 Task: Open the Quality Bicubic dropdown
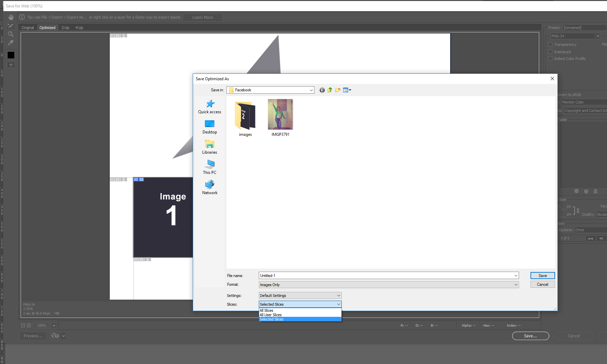[602, 214]
